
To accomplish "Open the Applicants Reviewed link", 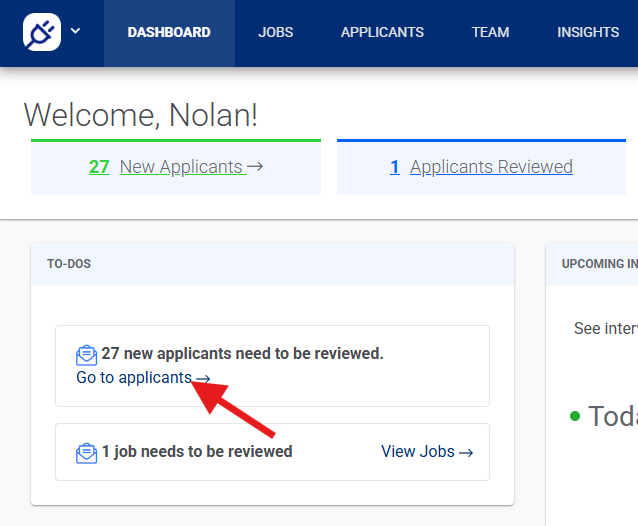I will click(x=491, y=167).
